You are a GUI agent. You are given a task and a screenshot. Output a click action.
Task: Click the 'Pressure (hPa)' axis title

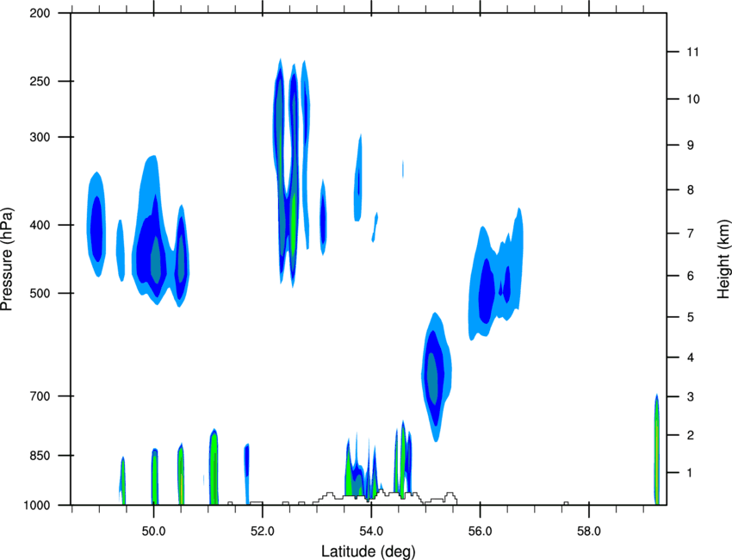click(7, 259)
